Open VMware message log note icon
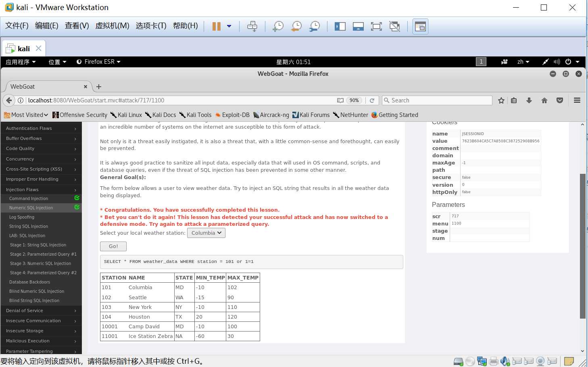Image resolution: width=588 pixels, height=367 pixels. pyautogui.click(x=569, y=361)
